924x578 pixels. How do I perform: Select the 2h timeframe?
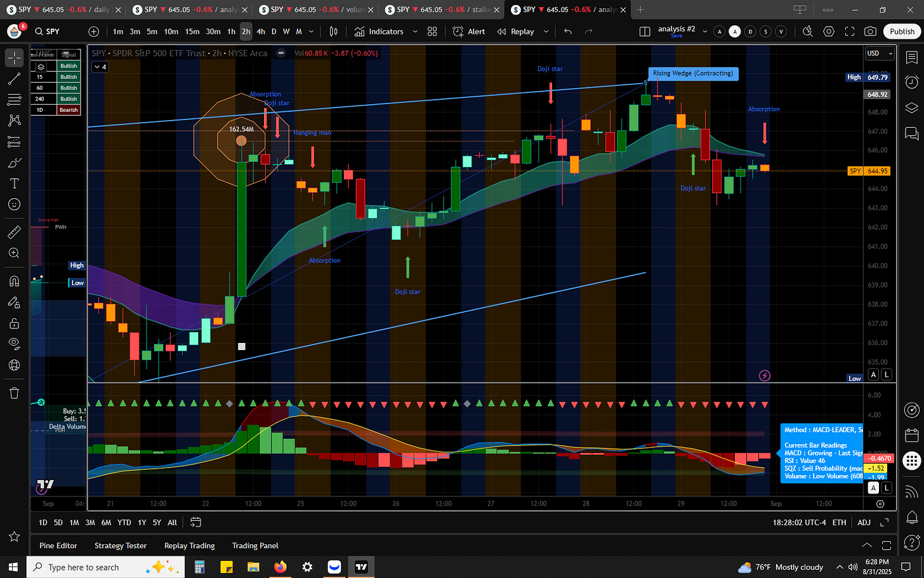coord(246,31)
